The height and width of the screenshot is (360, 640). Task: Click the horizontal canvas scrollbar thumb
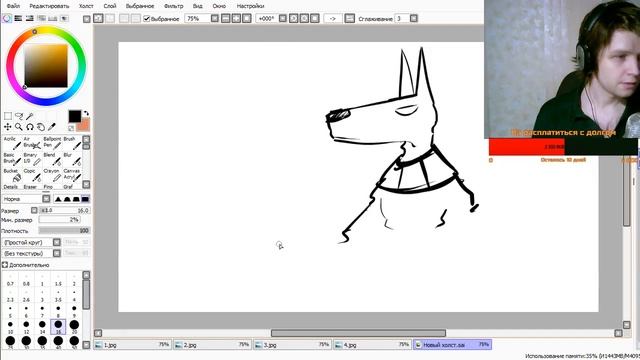[x=358, y=333]
